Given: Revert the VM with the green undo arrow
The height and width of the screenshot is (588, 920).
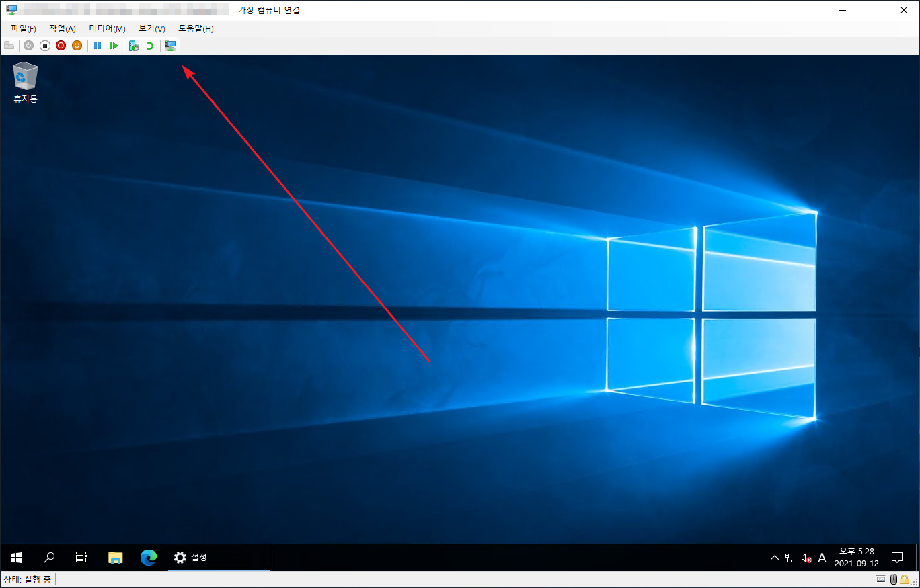Looking at the screenshot, I should tap(150, 46).
